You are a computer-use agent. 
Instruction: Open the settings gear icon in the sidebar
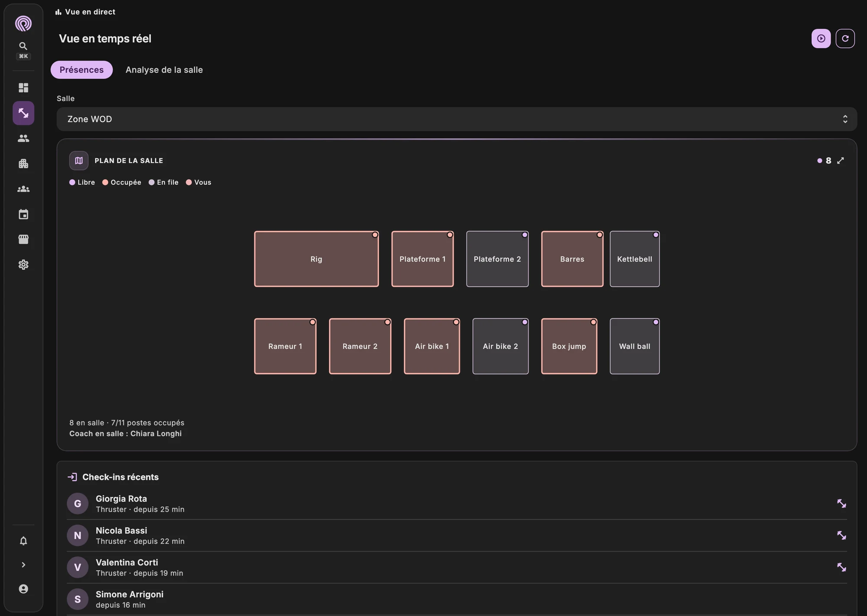[23, 265]
